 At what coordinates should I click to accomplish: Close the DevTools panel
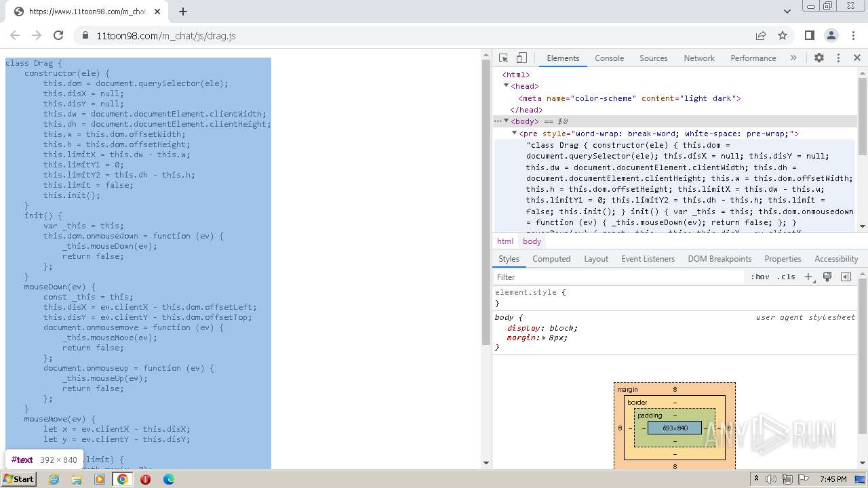[857, 58]
